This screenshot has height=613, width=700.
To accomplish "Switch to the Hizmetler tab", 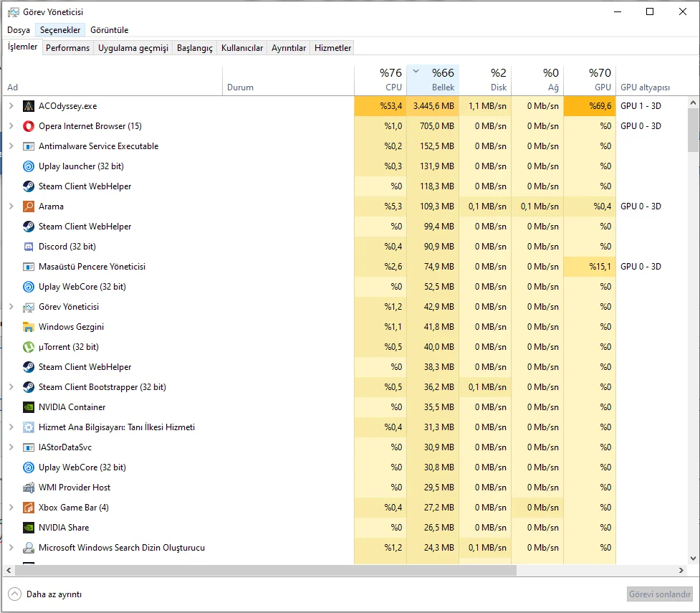I will click(333, 48).
